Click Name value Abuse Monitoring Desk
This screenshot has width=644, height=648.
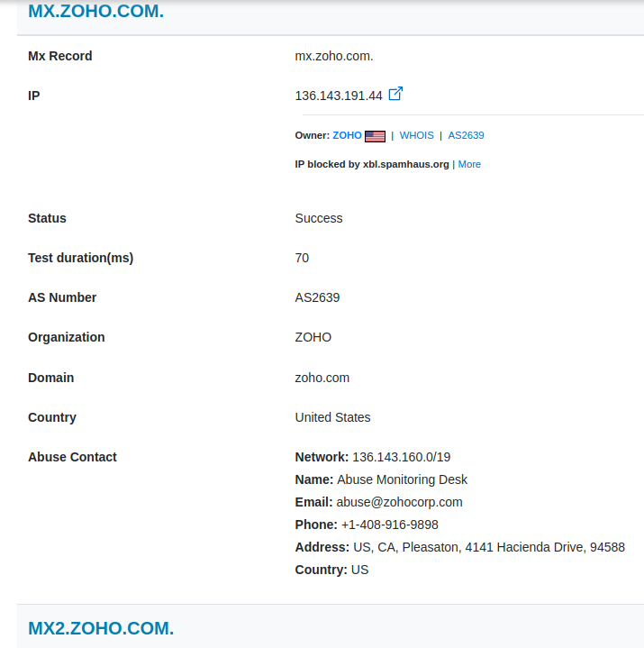tap(402, 479)
